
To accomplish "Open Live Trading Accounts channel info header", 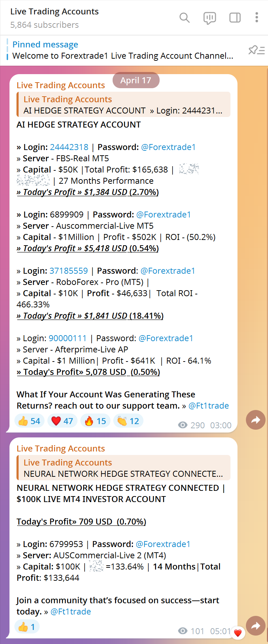I will click(x=54, y=18).
